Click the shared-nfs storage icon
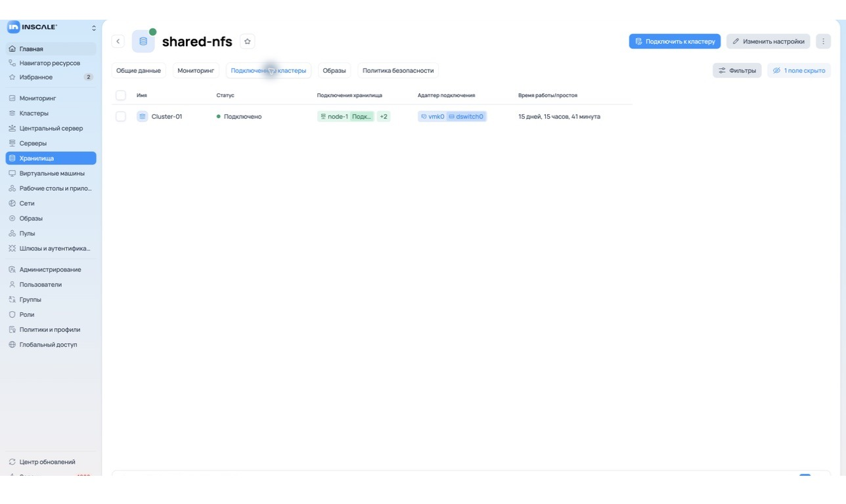846x504 pixels. 143,41
